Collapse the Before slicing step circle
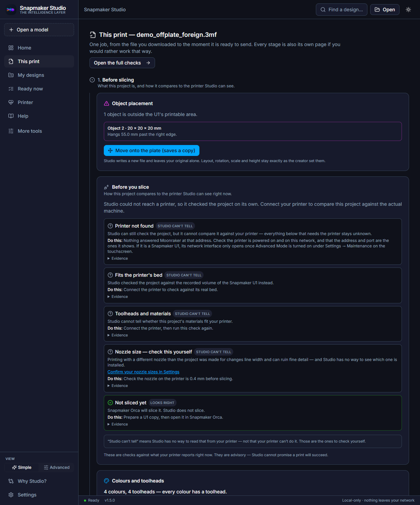Screen dimensions: 420x505 [x=92, y=80]
